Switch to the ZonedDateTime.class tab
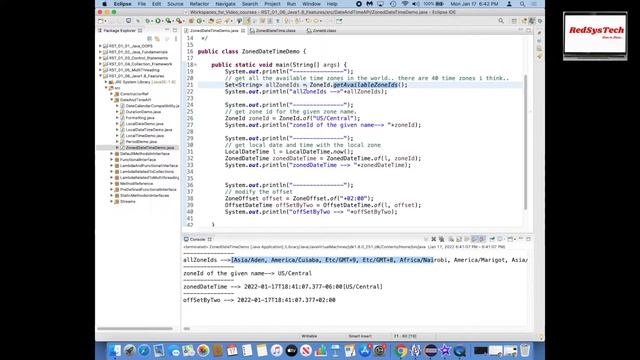The width and height of the screenshot is (640, 360). coord(276,31)
